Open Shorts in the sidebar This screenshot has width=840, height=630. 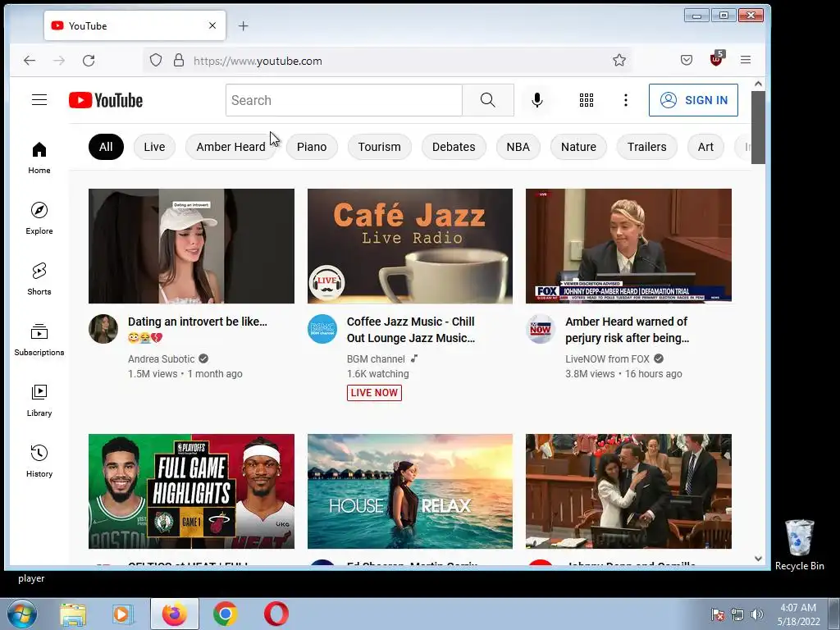point(39,279)
